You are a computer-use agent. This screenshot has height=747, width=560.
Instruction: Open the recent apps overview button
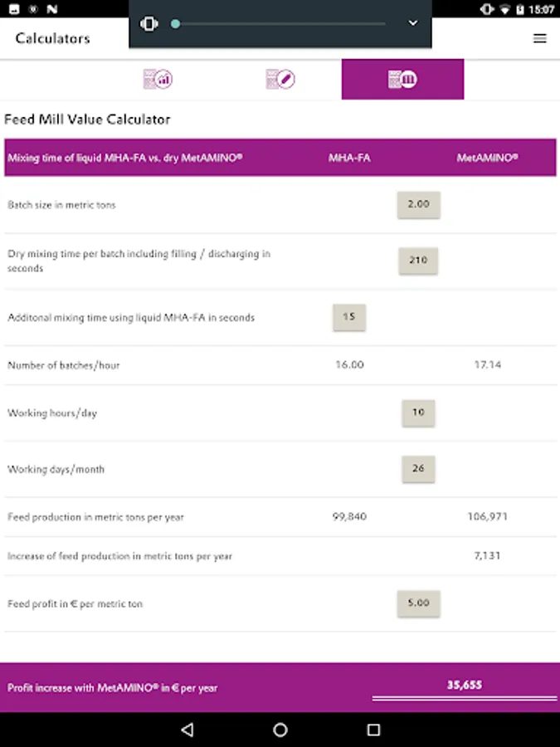click(373, 730)
